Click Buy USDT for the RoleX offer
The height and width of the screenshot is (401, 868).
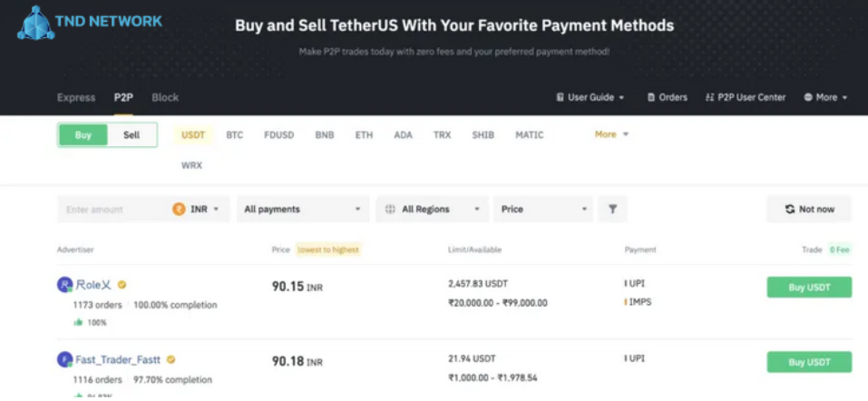(x=809, y=288)
